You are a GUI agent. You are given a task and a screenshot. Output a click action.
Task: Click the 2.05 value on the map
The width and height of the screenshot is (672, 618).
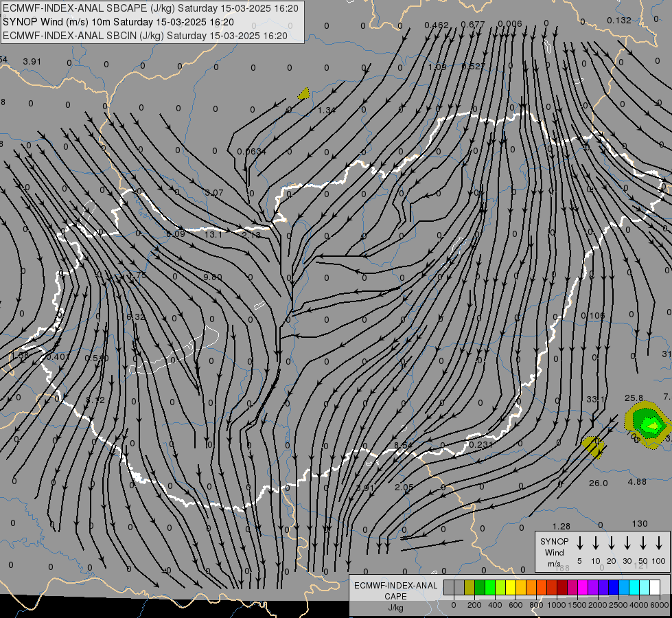404,488
